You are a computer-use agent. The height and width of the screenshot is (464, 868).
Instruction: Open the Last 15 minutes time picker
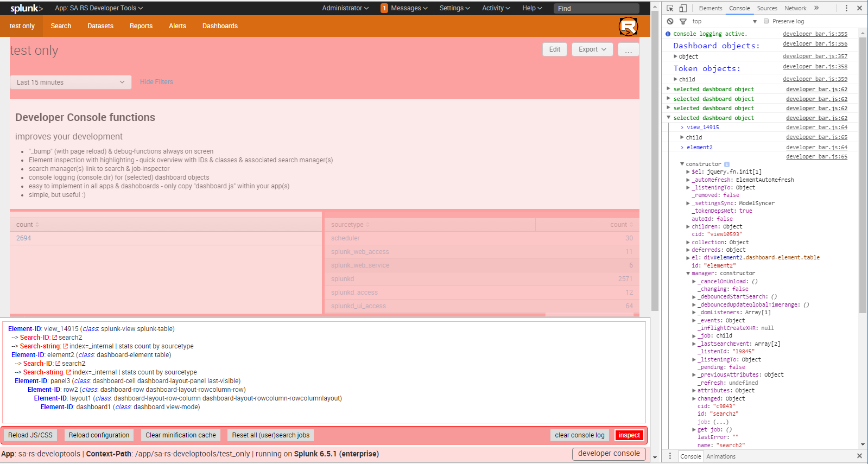71,82
